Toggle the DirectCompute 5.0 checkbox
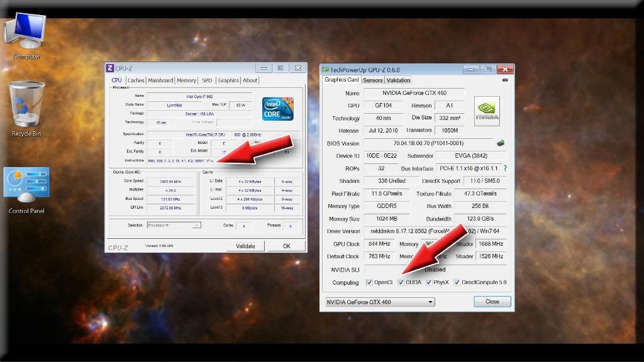 (x=457, y=282)
